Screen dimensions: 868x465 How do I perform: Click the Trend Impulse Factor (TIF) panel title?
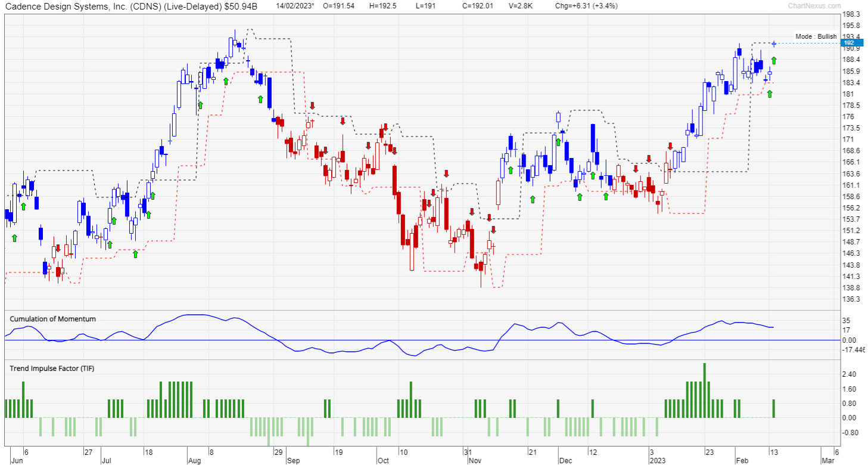pyautogui.click(x=52, y=368)
